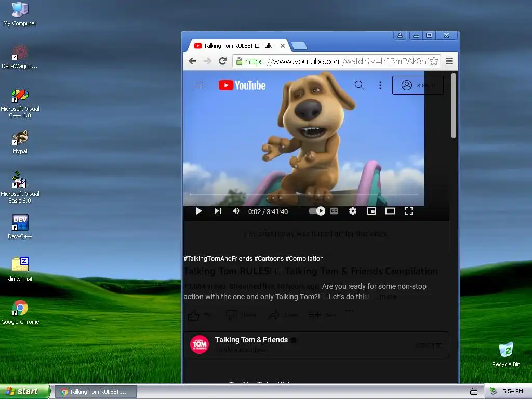This screenshot has height=399, width=532.
Task: Enable miniplayer mode
Action: (x=371, y=211)
